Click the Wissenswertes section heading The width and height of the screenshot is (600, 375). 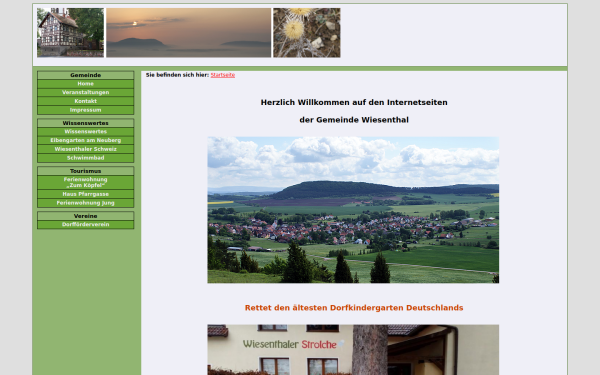(85, 123)
